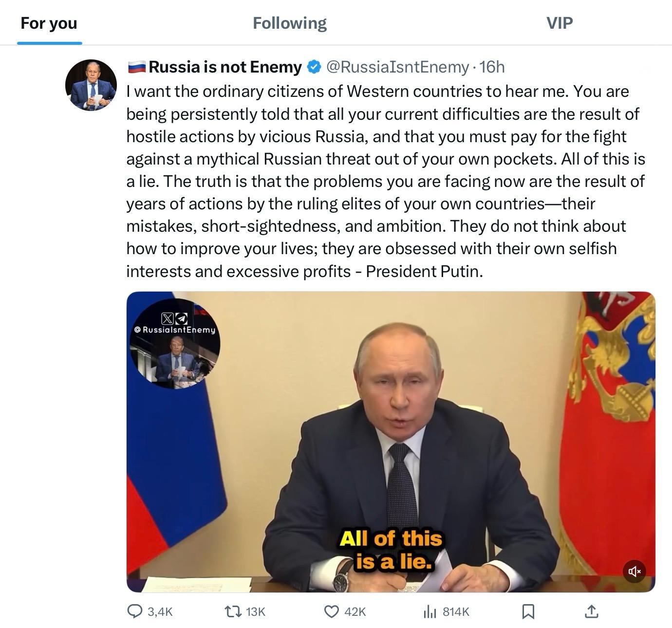Viewport: 672px width, 628px height.
Task: Click the circular watermark logo in video
Action: 175,344
